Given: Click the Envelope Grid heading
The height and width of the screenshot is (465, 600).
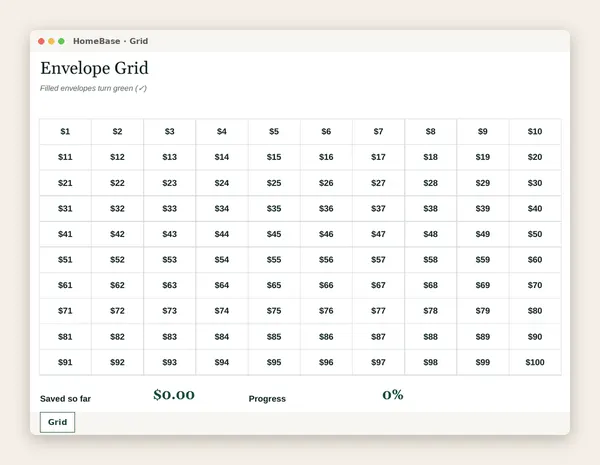Looking at the screenshot, I should pos(94,68).
